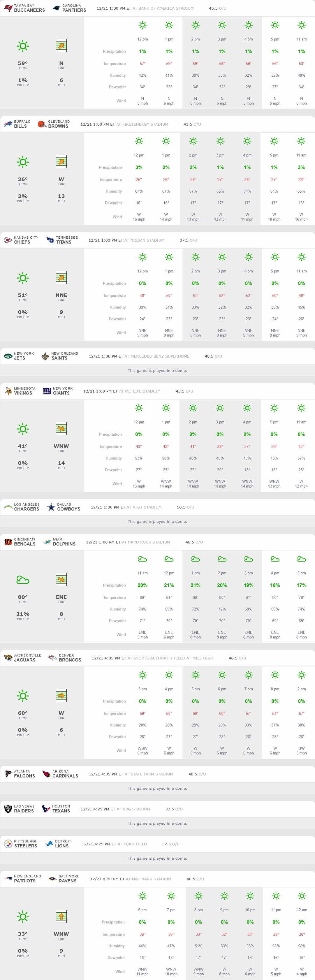Select the 45.5 O/U line for Buccaneers-Panthers

218,8
